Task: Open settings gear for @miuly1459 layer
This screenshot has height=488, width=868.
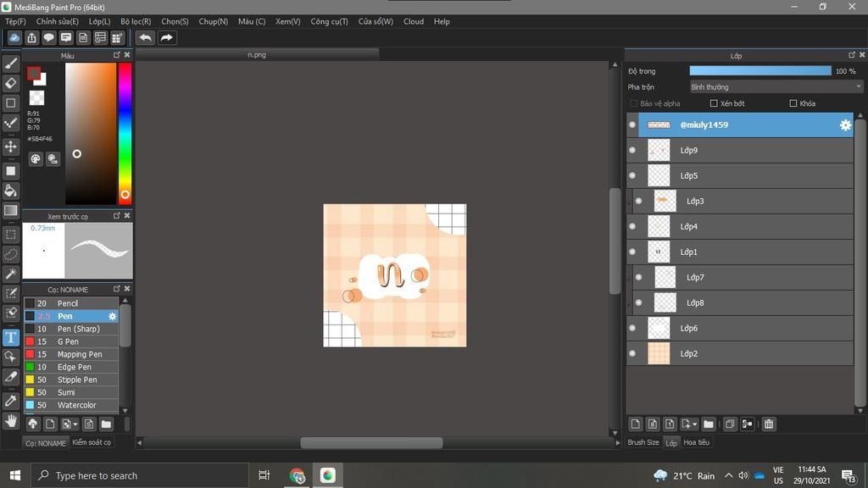Action: (845, 125)
